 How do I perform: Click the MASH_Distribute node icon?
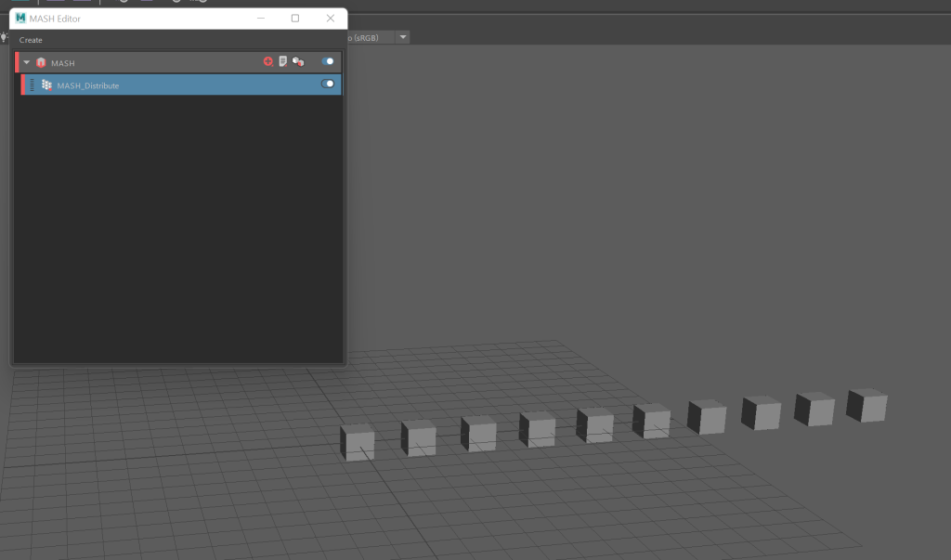[x=46, y=85]
